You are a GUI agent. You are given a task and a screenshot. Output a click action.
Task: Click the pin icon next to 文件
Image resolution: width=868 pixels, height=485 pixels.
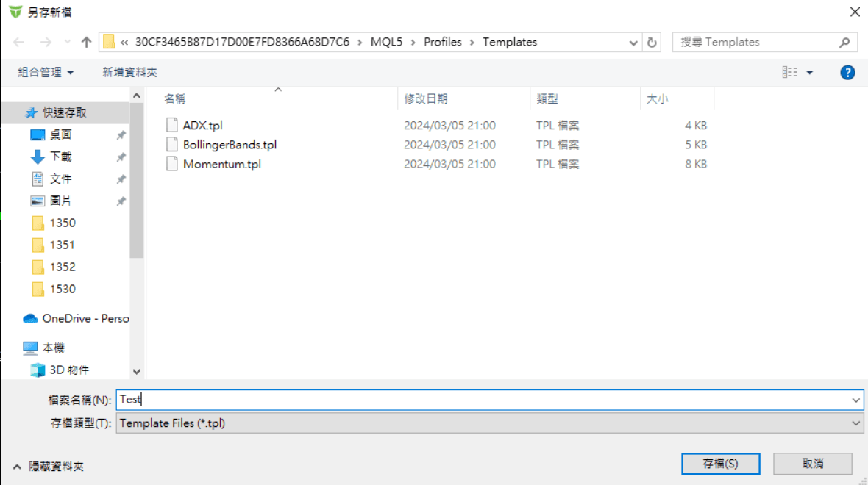click(121, 179)
